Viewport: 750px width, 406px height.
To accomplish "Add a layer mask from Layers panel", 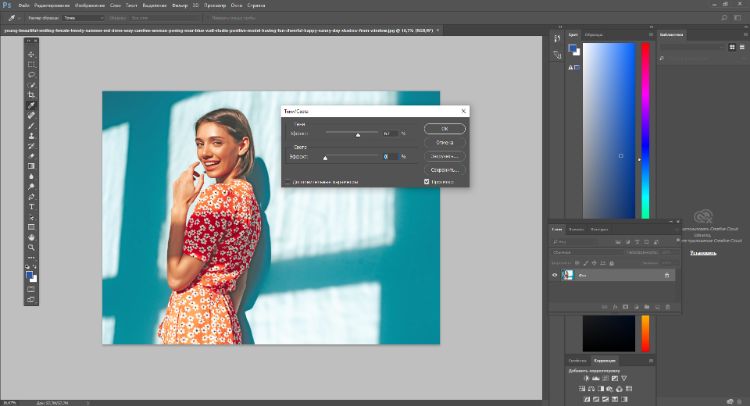I will (625, 307).
